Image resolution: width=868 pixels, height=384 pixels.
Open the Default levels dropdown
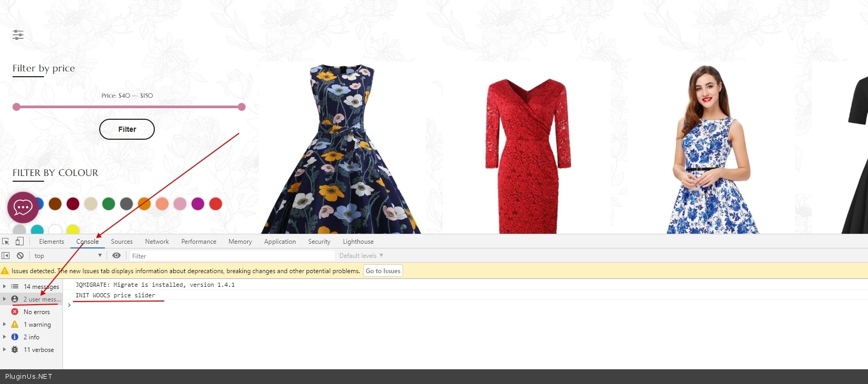click(361, 256)
